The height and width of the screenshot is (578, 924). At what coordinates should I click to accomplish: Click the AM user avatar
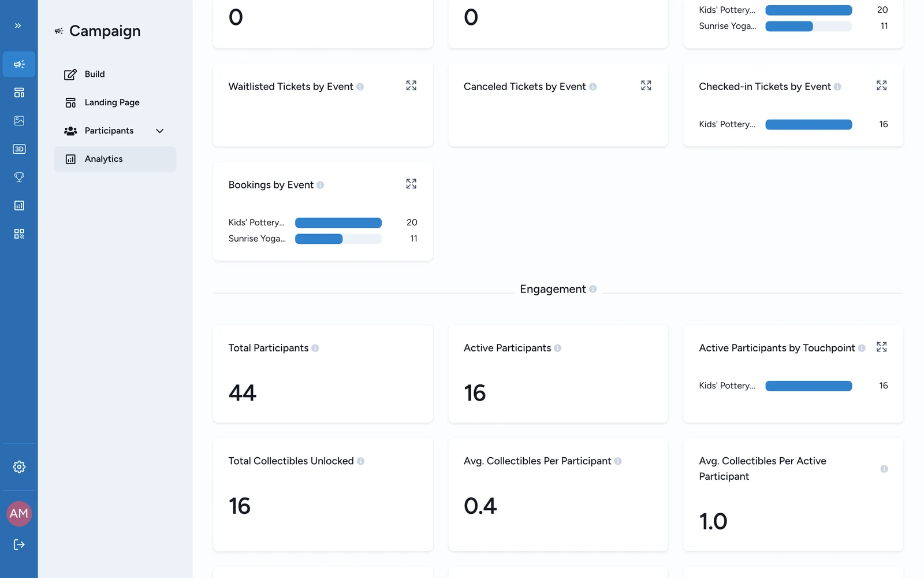coord(19,514)
